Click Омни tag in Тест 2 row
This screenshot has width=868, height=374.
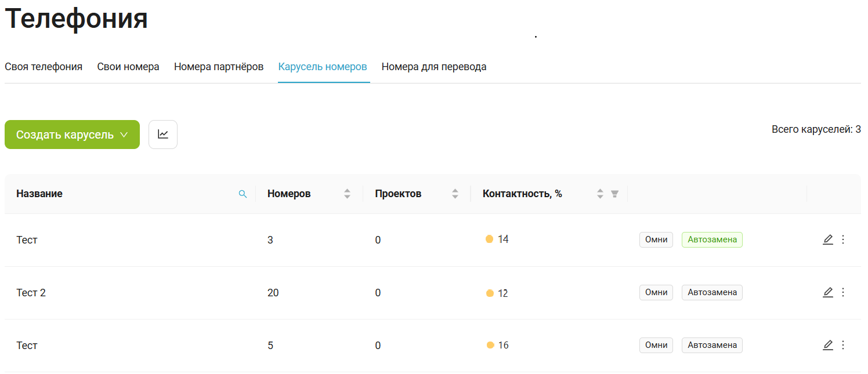[656, 292]
